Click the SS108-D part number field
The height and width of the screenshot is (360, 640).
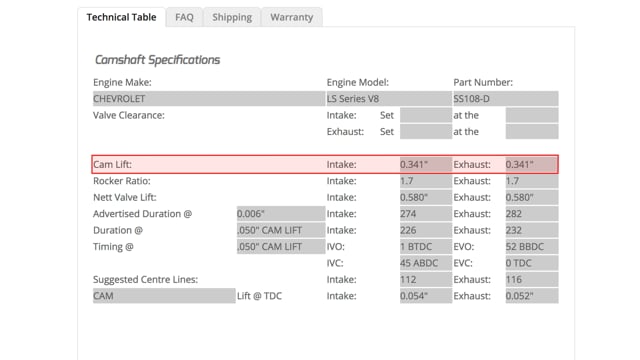point(506,99)
